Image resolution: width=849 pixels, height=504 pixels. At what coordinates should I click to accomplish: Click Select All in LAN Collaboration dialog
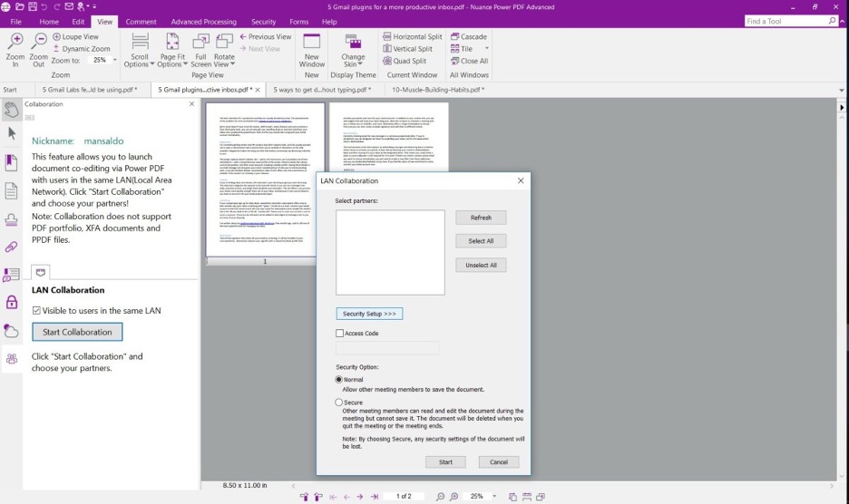(481, 241)
